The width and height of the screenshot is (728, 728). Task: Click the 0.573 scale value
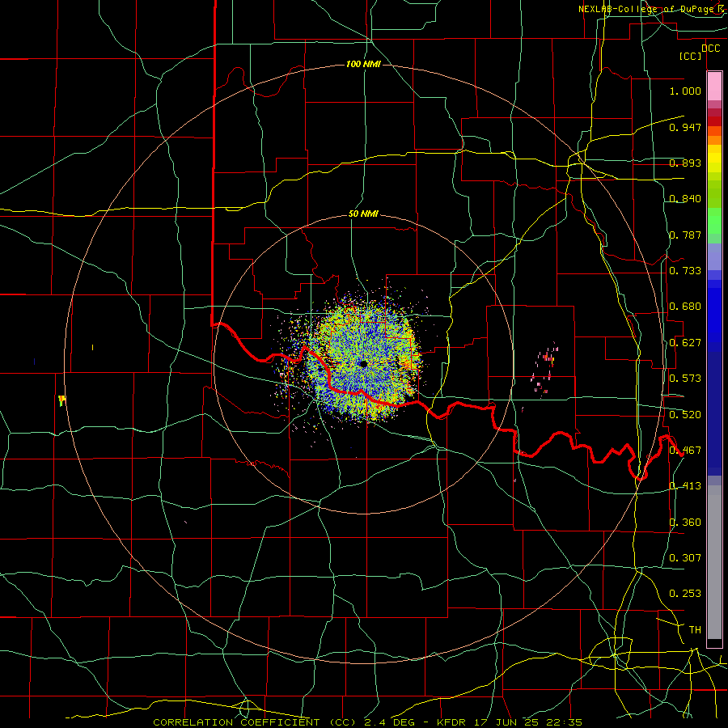coord(685,379)
